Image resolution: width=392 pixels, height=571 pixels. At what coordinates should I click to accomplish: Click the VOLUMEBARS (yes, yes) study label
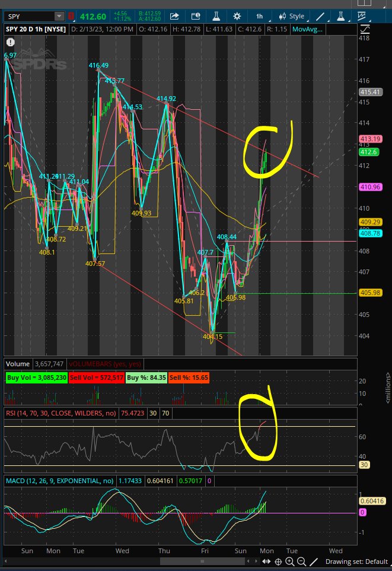(105, 364)
